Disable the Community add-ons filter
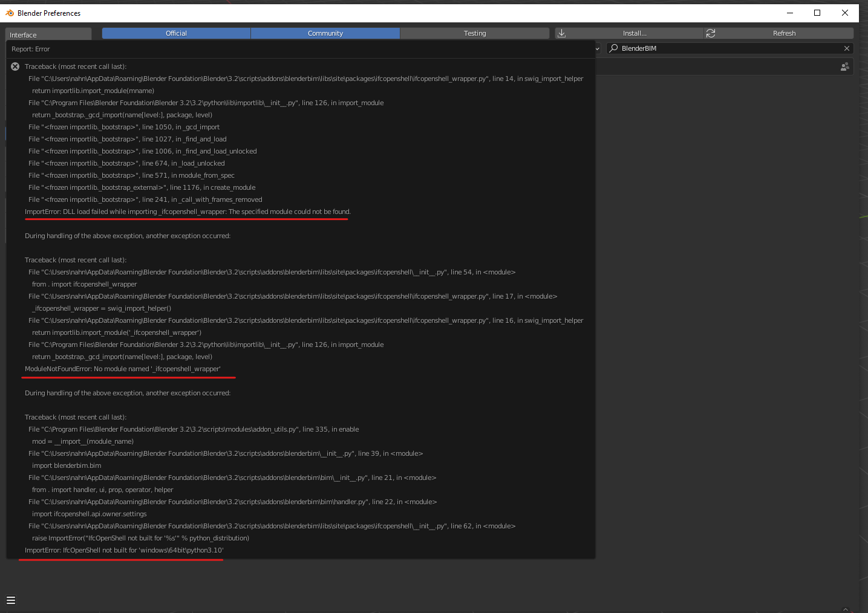The width and height of the screenshot is (868, 613). pyautogui.click(x=325, y=33)
